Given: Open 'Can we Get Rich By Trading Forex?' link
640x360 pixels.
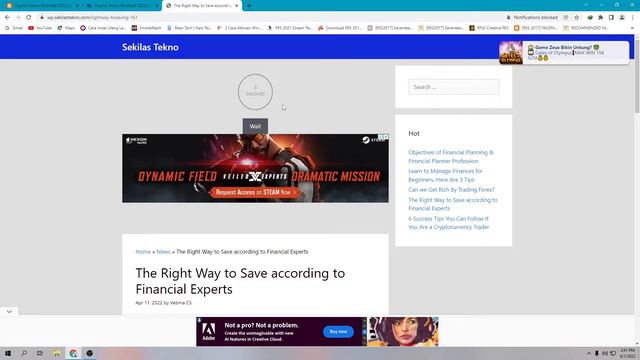Looking at the screenshot, I should tap(451, 189).
